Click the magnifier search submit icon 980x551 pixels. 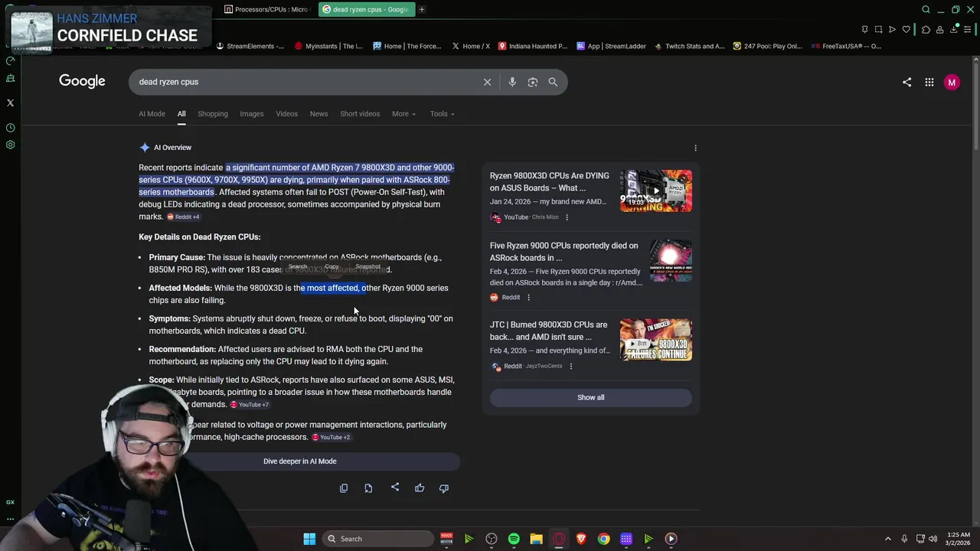coord(553,82)
